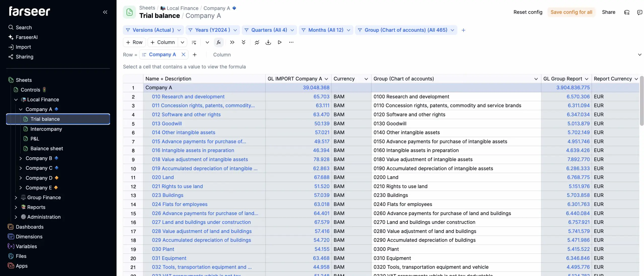Click Save config for all button
Image resolution: width=644 pixels, height=276 pixels.
(x=571, y=12)
